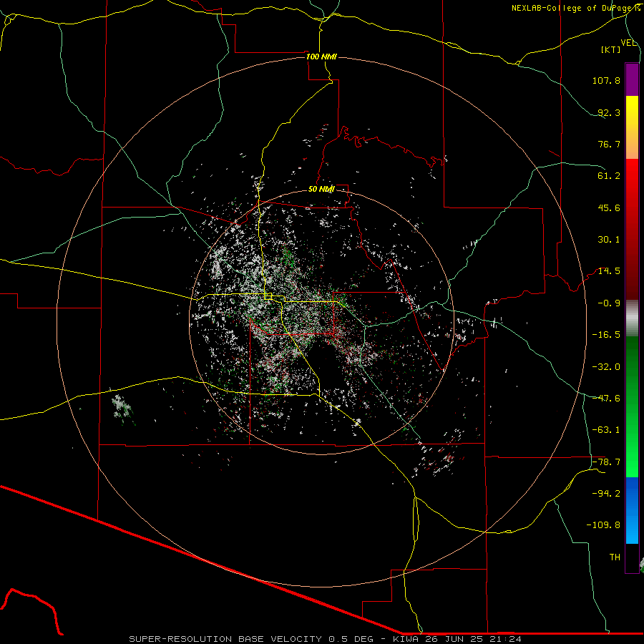Viewport: 644px width, 644px height.
Task: Click the [KT] units label
Action: pos(611,49)
